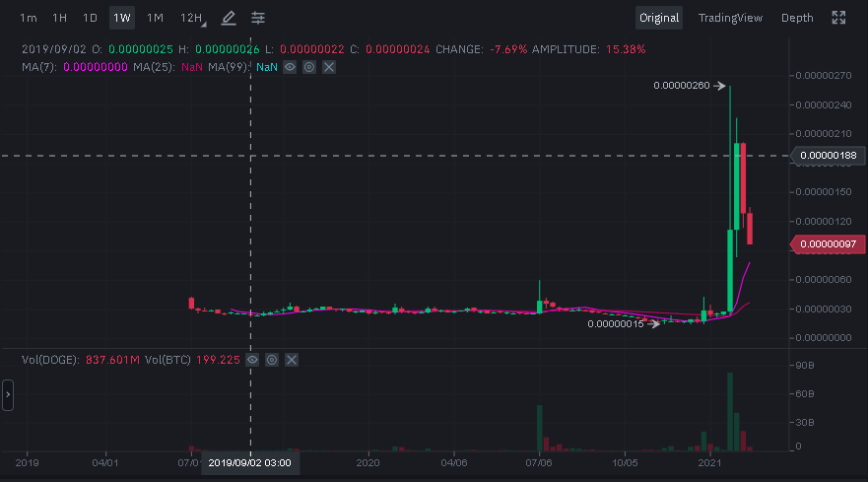Click the Vol(BTC) value 199.225
The width and height of the screenshot is (868, 482).
[218, 360]
